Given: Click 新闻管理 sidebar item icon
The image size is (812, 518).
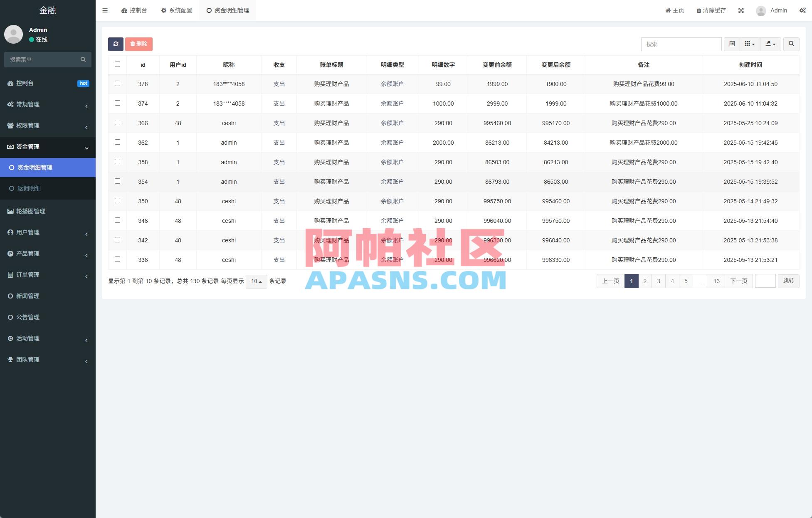Looking at the screenshot, I should 11,296.
